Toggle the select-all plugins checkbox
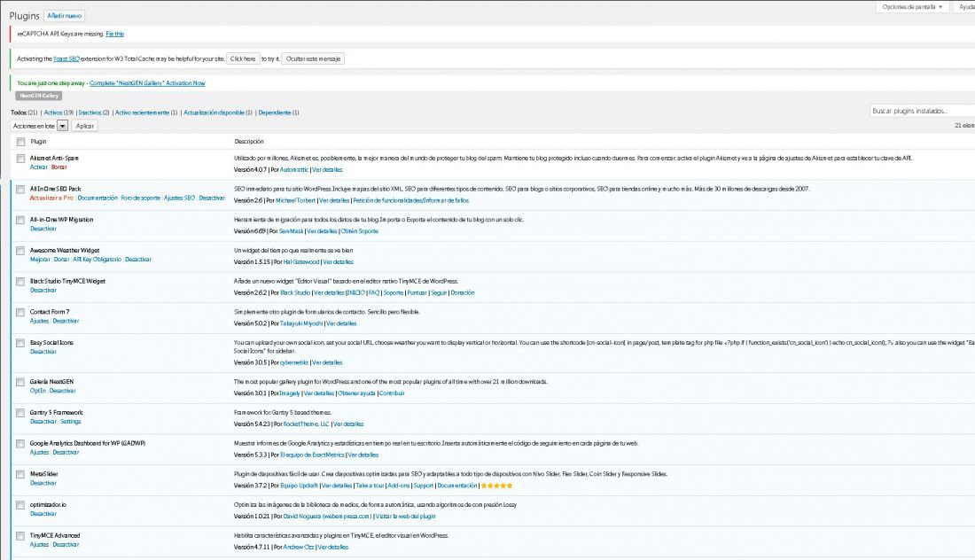This screenshot has height=560, width=975. coord(20,142)
